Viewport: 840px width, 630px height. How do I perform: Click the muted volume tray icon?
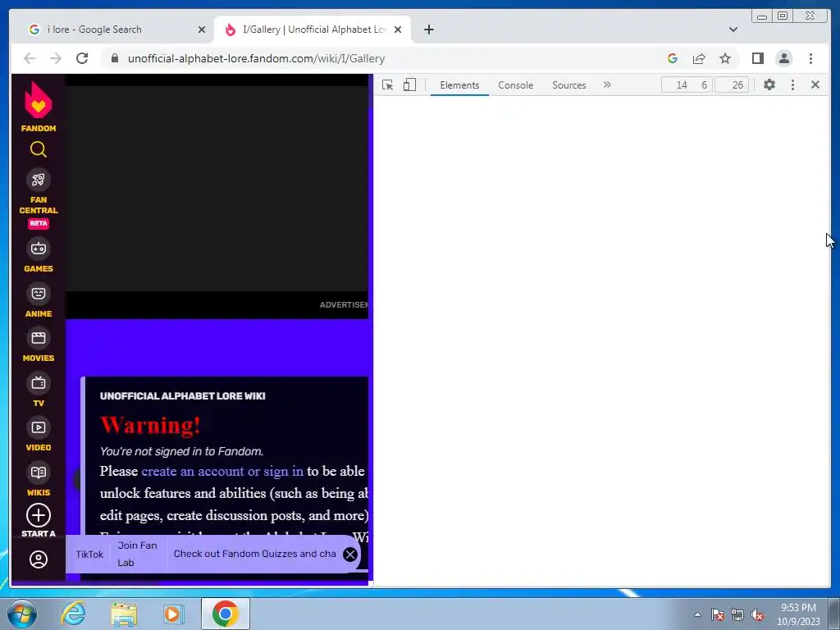757,614
